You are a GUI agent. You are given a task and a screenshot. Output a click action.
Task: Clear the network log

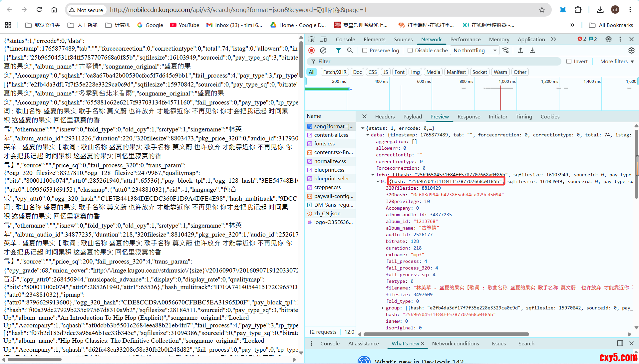tap(323, 50)
